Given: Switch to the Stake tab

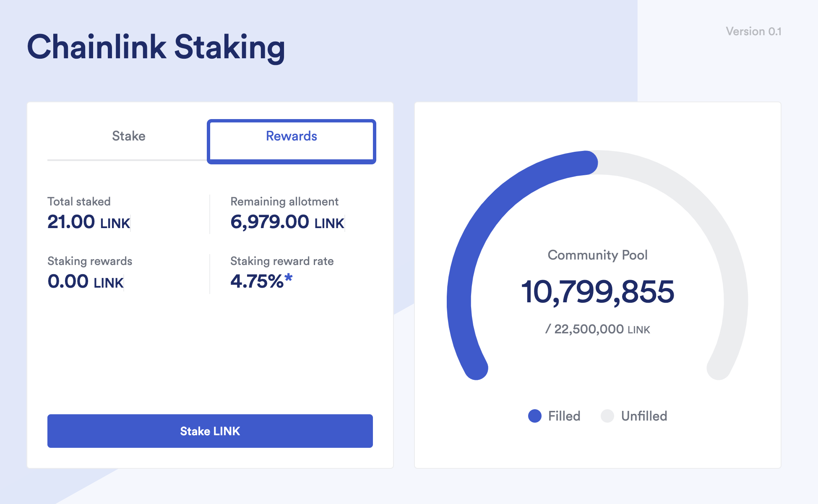Looking at the screenshot, I should (128, 136).
